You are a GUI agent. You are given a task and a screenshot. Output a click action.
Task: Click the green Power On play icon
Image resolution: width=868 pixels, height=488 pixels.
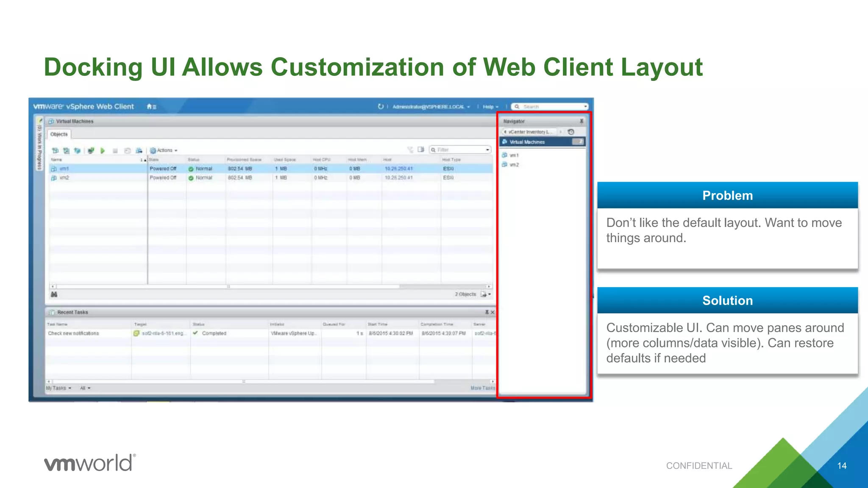point(103,150)
